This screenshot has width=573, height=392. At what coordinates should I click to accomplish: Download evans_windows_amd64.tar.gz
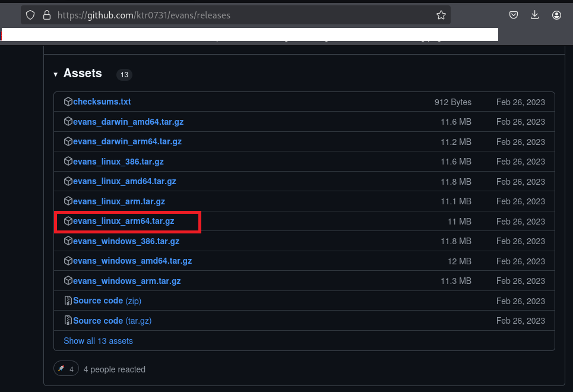[x=132, y=261]
